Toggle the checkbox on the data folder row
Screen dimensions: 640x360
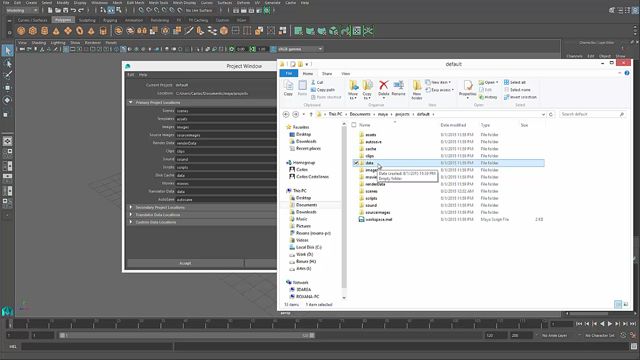[356, 163]
